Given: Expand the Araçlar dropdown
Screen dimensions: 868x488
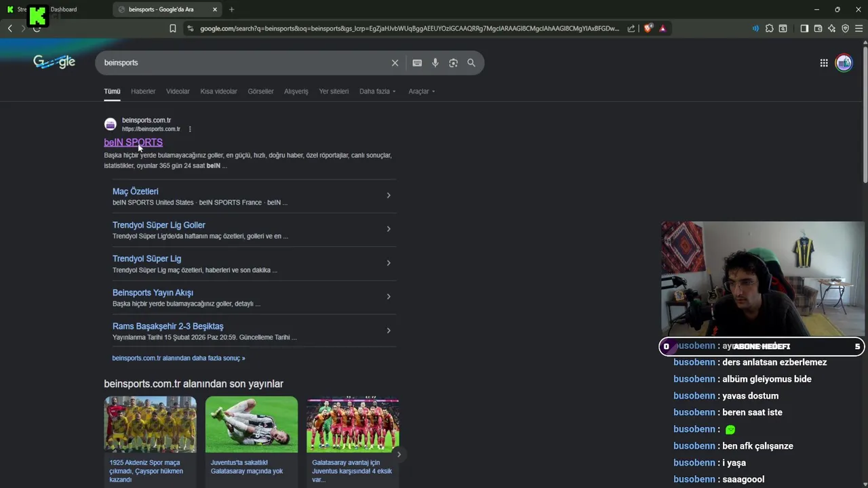Looking at the screenshot, I should (x=422, y=91).
